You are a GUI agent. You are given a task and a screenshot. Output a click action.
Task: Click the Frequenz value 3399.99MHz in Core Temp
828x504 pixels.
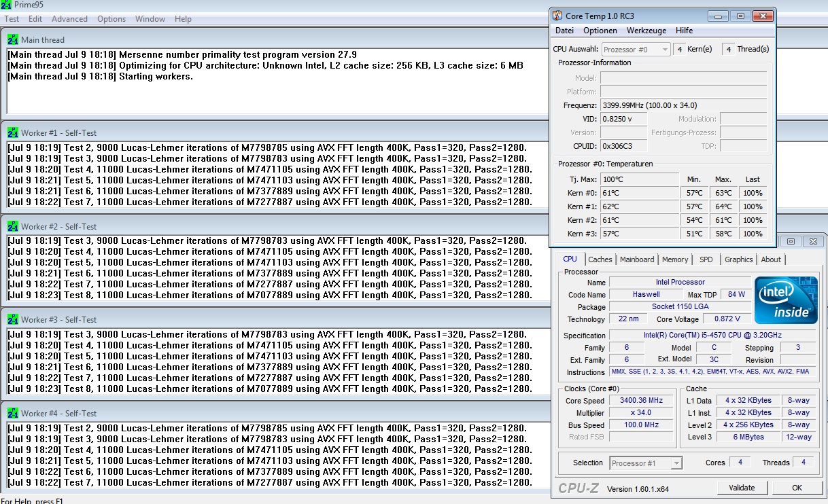point(683,105)
